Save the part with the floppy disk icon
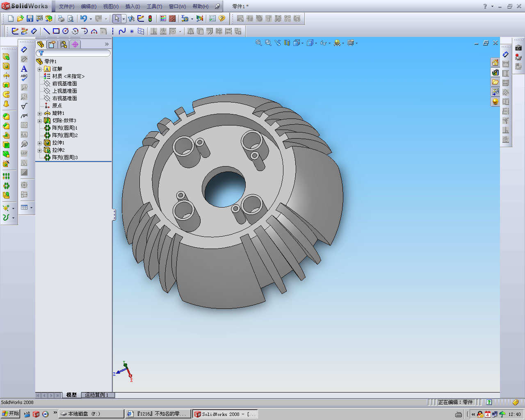Image resolution: width=525 pixels, height=420 pixels. [30, 18]
